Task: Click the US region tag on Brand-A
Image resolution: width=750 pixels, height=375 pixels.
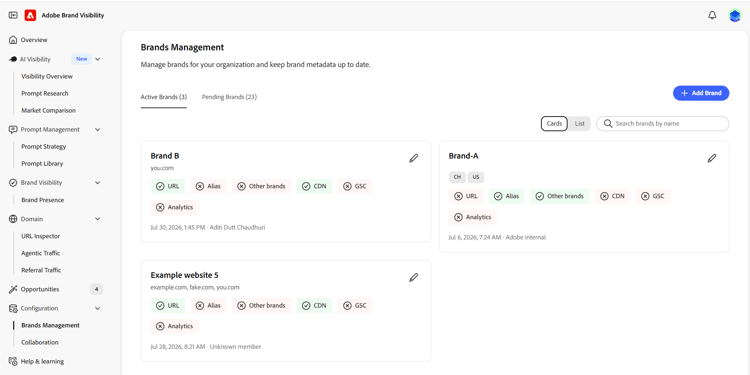Action: [x=476, y=177]
